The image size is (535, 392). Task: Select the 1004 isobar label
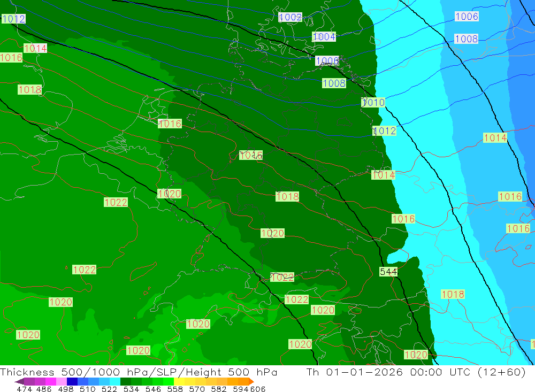point(324,37)
